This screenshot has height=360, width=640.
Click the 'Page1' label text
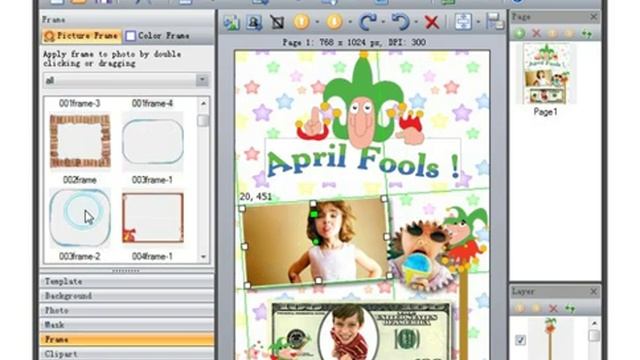click(x=546, y=112)
